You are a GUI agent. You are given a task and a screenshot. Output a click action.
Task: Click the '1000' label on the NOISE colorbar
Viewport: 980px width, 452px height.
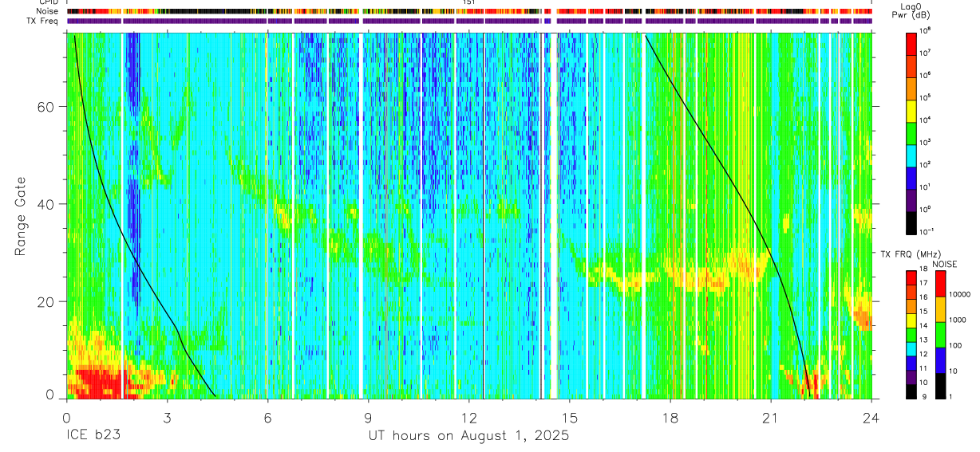click(958, 321)
